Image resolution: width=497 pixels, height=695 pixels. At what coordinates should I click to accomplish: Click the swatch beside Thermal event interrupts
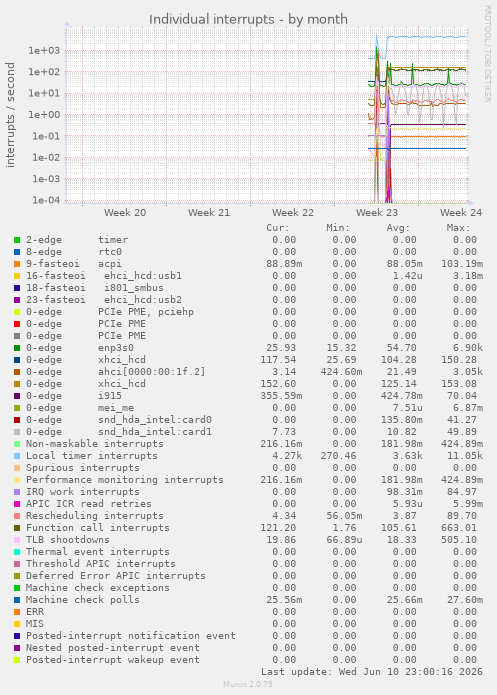tap(17, 551)
